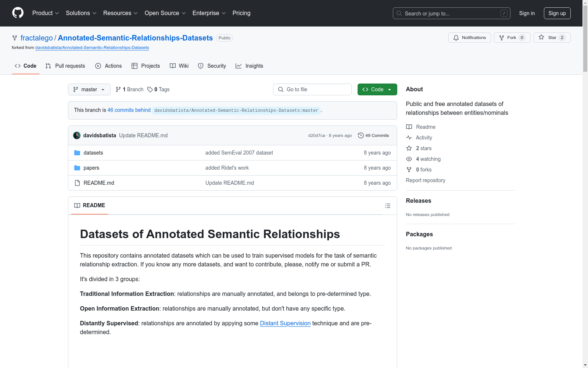The height and width of the screenshot is (368, 588).
Task: Switch to the Code tab
Action: coord(26,66)
